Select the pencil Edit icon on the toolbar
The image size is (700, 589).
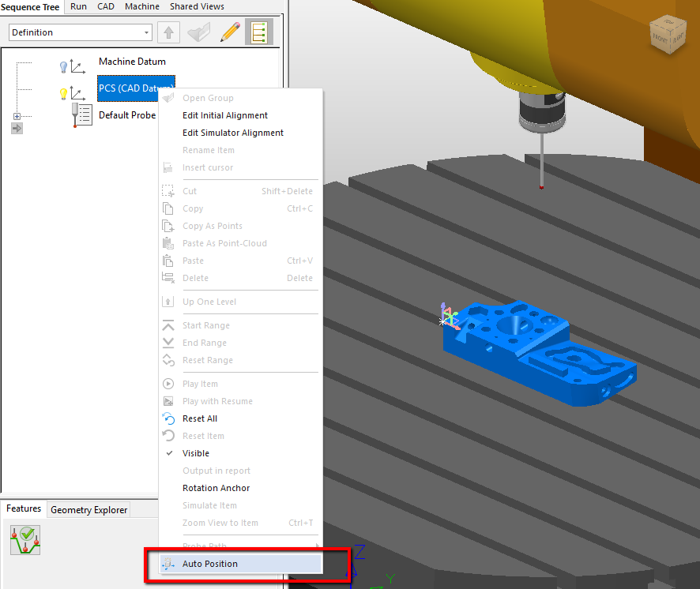(228, 32)
